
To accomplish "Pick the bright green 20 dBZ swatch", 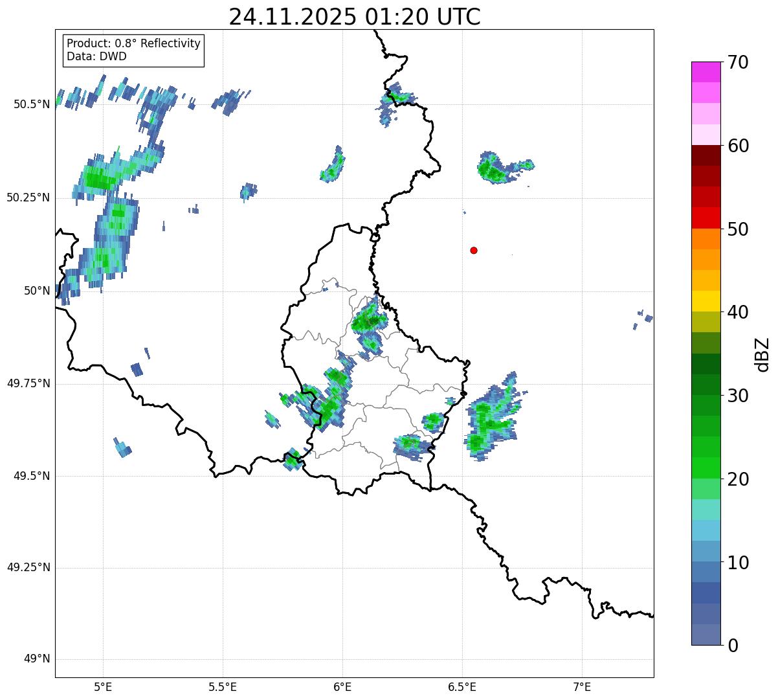I will pyautogui.click(x=706, y=468).
